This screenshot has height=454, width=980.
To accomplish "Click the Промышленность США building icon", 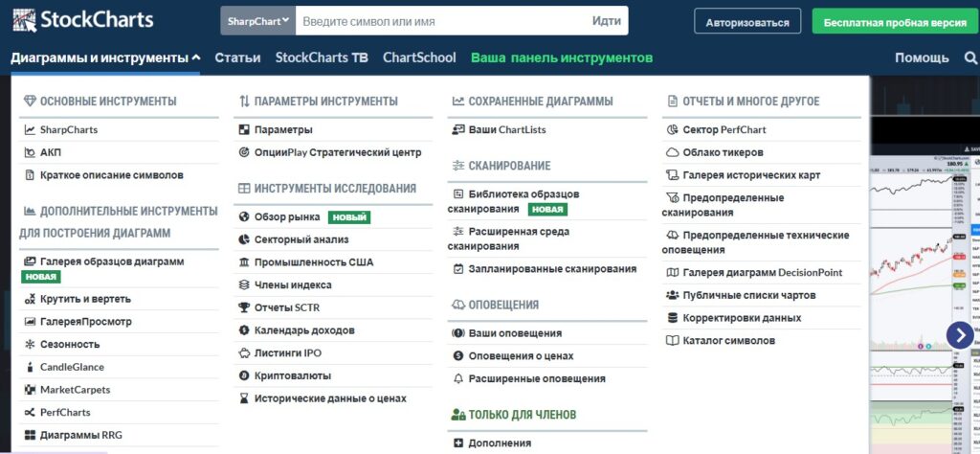I will click(244, 262).
